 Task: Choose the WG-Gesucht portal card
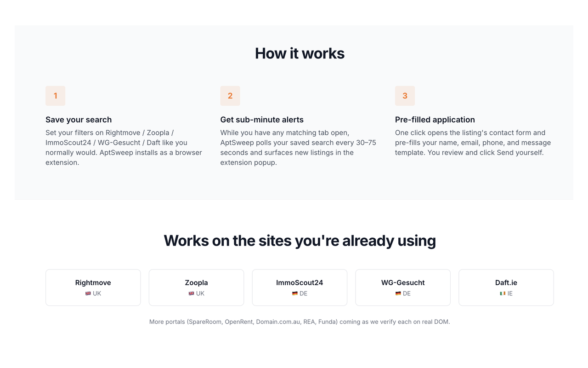[x=403, y=287]
